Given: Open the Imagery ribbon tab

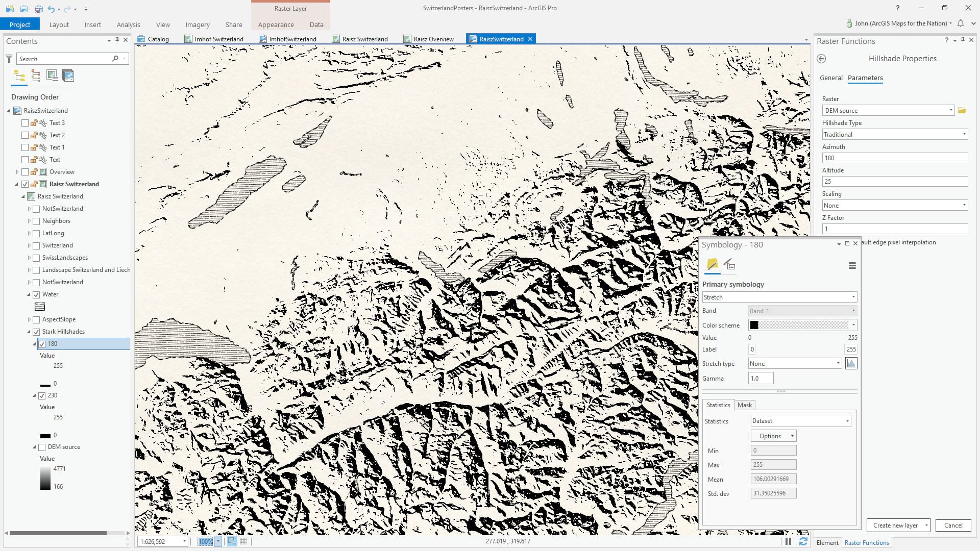Looking at the screenshot, I should (x=197, y=24).
